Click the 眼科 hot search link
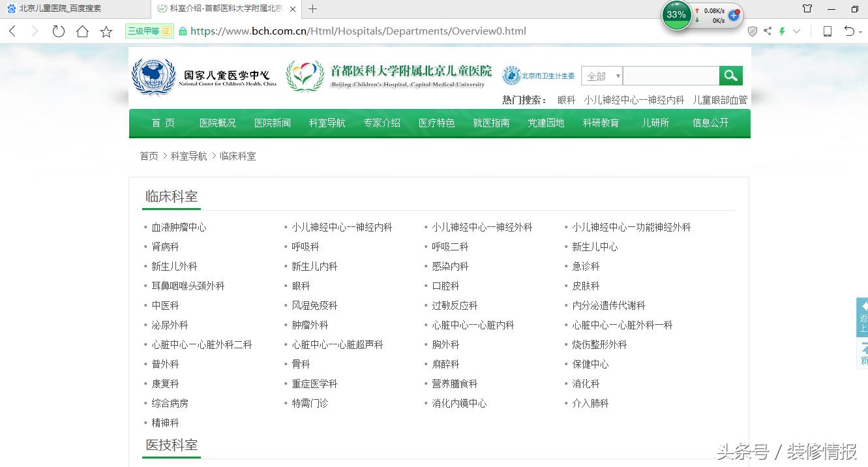Viewport: 868px width, 467px height. coord(565,99)
